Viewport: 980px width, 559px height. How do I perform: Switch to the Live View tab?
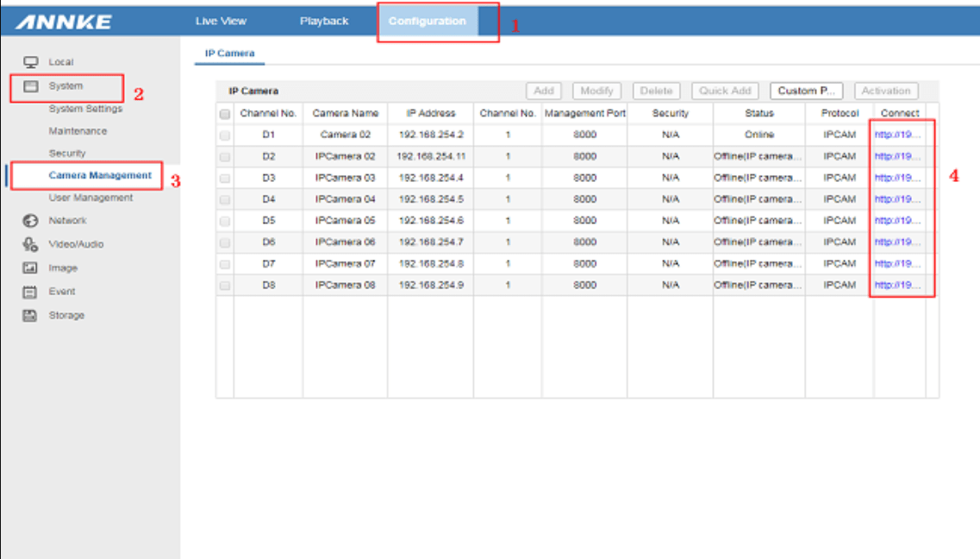pyautogui.click(x=221, y=21)
